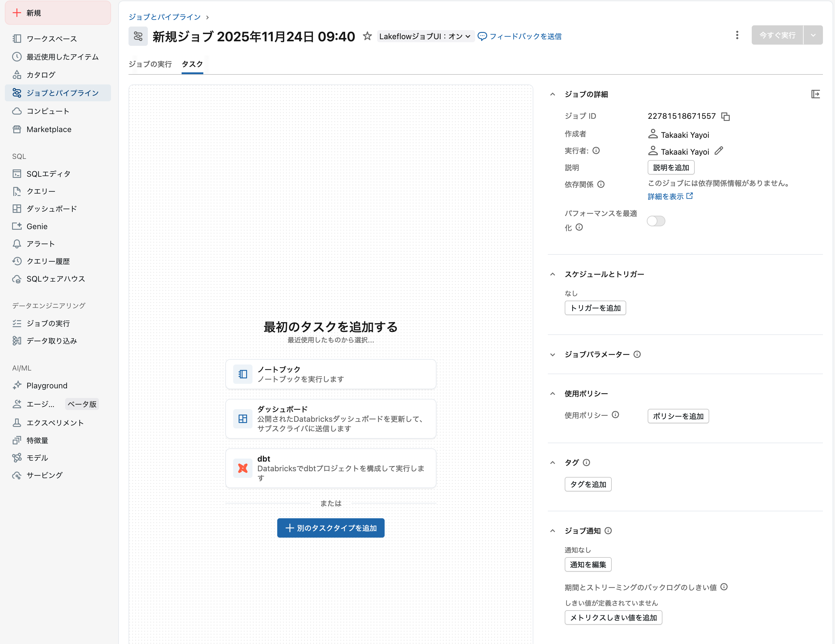Viewport: 835px width, 644px height.
Task: Open the kebab menu next to 今すぐ実行
Action: [x=737, y=35]
